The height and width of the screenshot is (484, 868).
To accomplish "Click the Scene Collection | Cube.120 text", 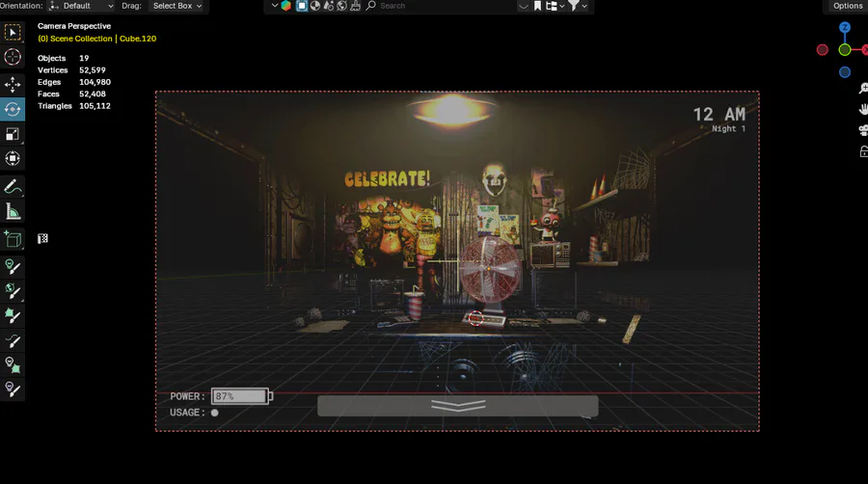I will click(96, 39).
